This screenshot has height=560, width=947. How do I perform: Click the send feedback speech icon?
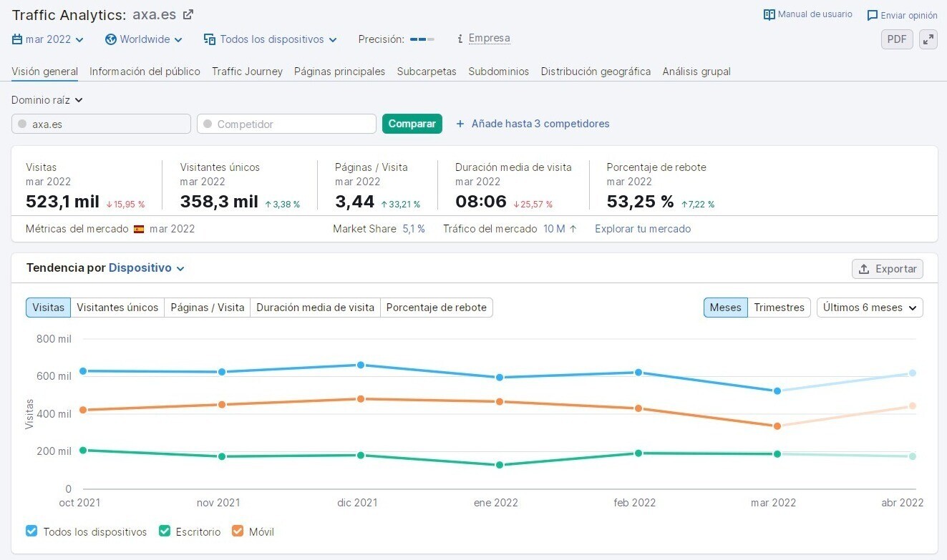872,15
